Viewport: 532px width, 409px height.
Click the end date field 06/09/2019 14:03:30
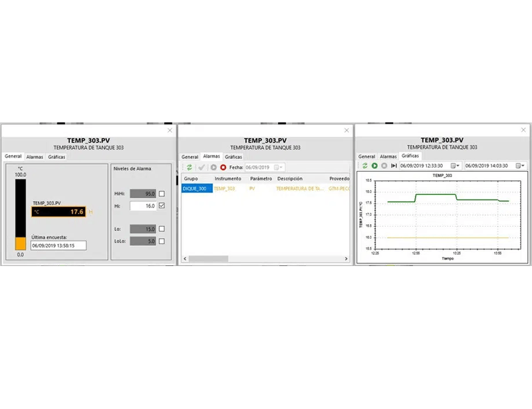click(x=495, y=166)
